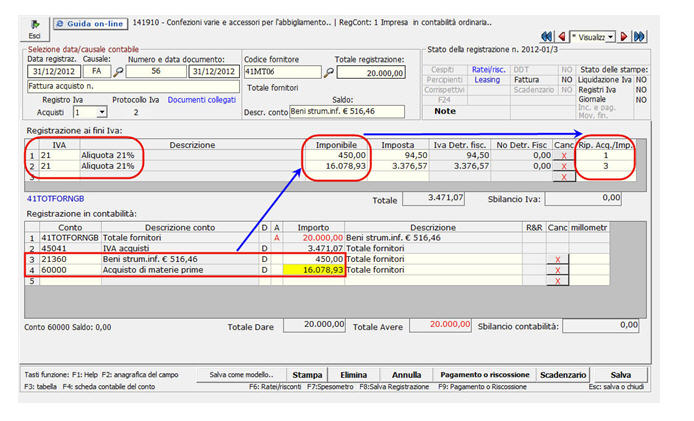
Task: Click the Data registraz. field 31/12/2012
Action: 54,71
